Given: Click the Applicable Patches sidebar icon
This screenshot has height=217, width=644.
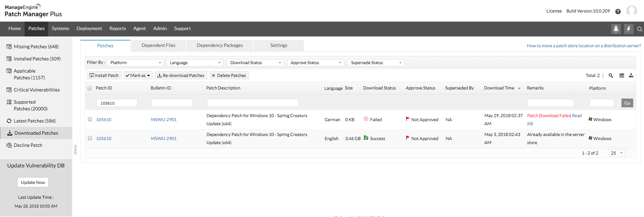Looking at the screenshot, I should tap(9, 71).
